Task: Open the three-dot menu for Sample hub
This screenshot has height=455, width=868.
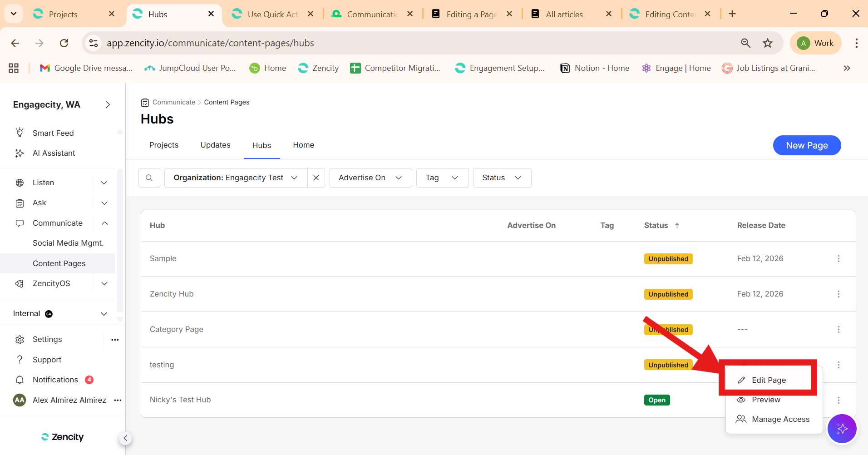Action: click(838, 258)
